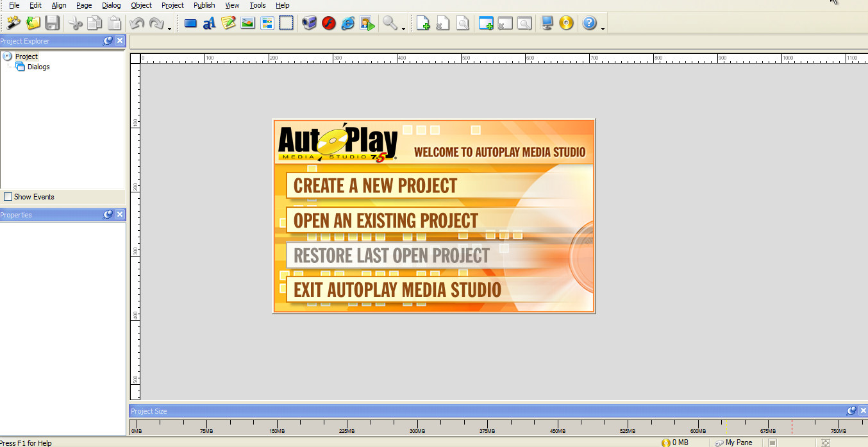Toggle the Properties pane pin
This screenshot has height=447, width=868.
click(108, 215)
